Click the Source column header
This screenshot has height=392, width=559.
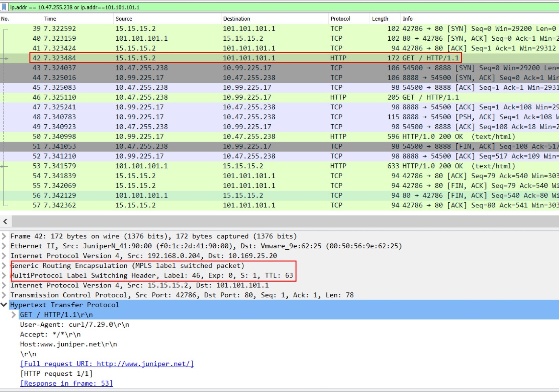[167, 19]
